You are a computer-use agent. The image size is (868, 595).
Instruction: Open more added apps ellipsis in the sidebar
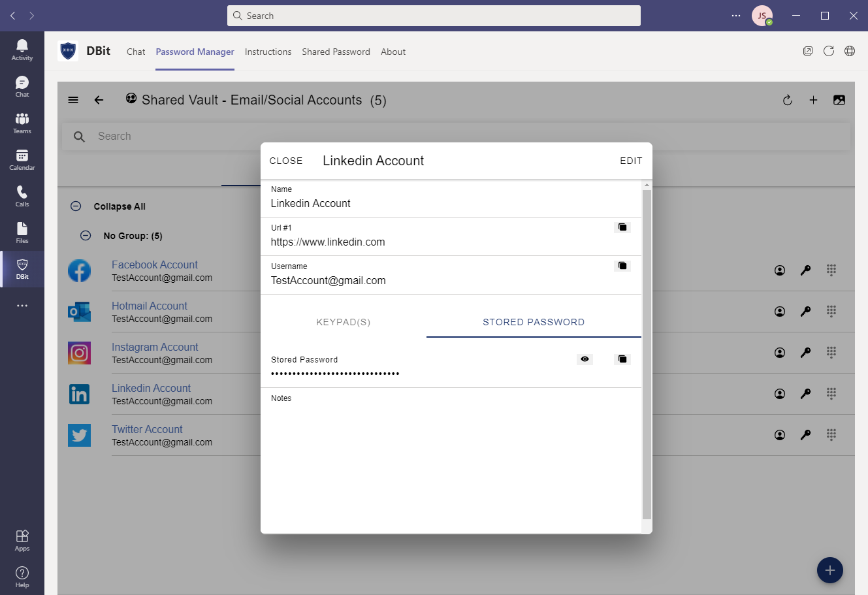pos(22,306)
